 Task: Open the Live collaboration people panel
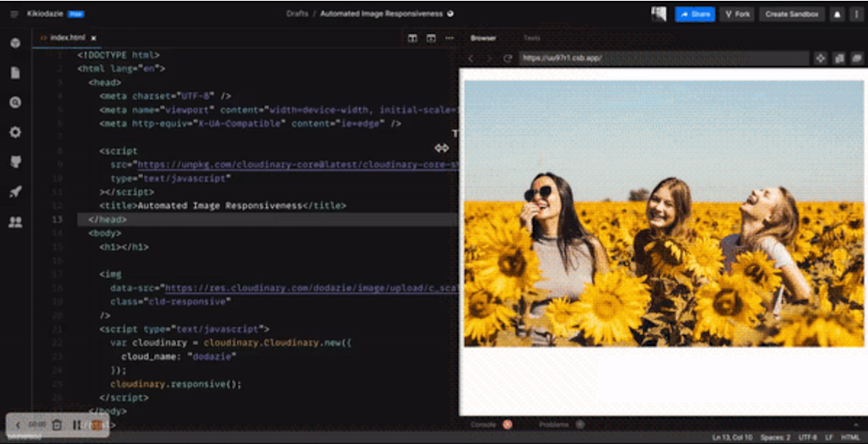coord(16,222)
